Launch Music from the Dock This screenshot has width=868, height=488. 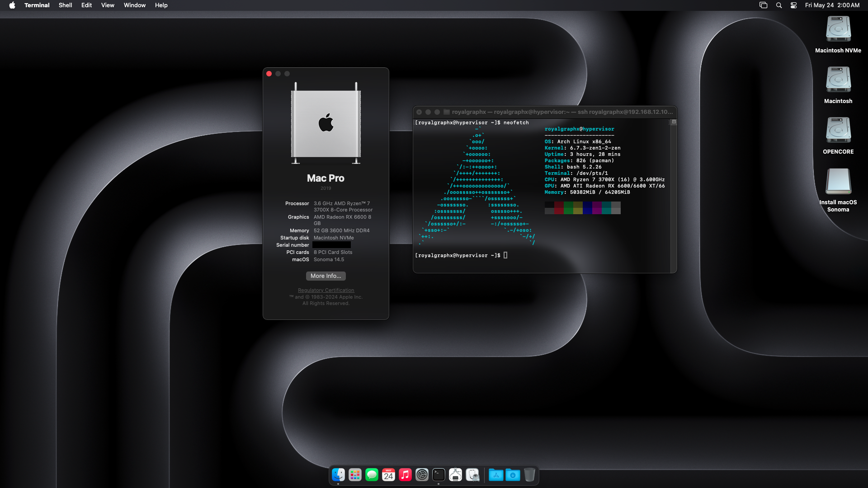(405, 475)
